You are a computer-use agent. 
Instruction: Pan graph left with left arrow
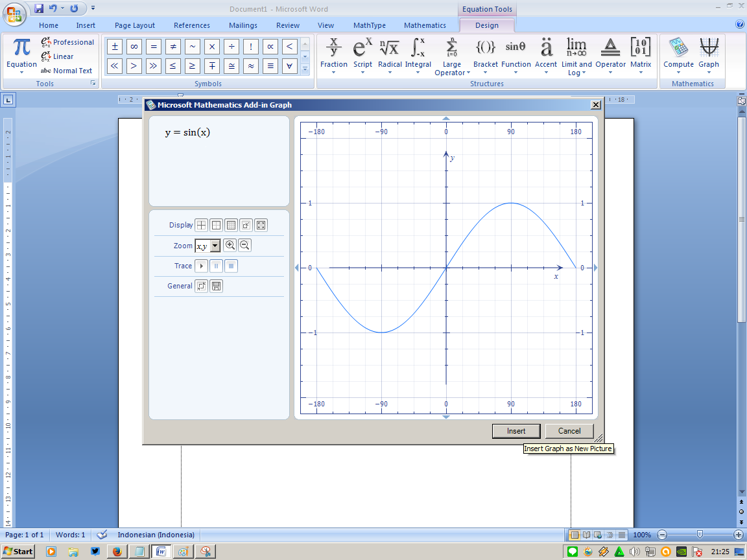[297, 268]
